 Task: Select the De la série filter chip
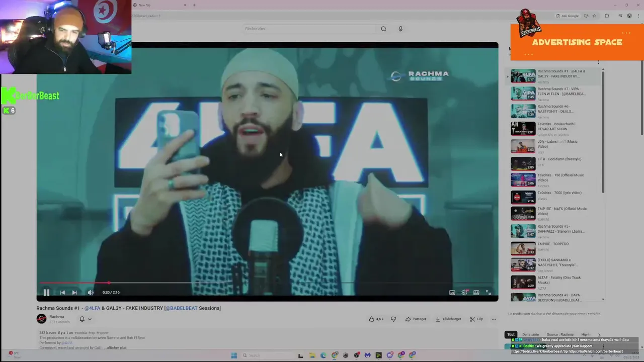[x=530, y=334]
